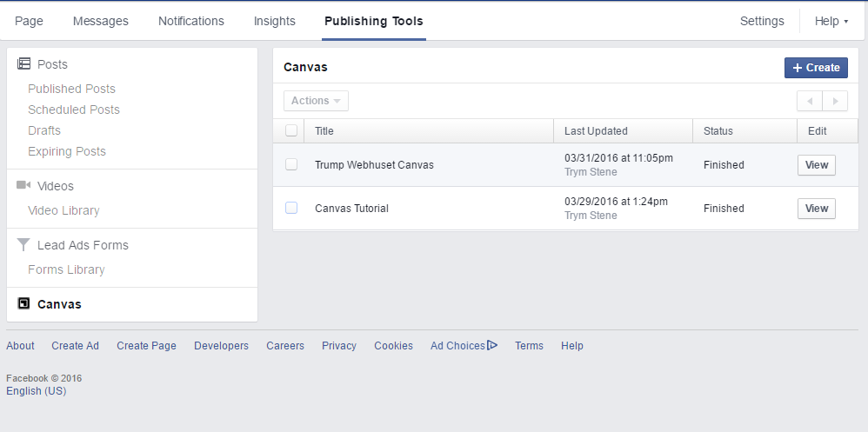Select the Trump Webhuset Canvas checkbox
This screenshot has height=432, width=868.
tap(291, 164)
